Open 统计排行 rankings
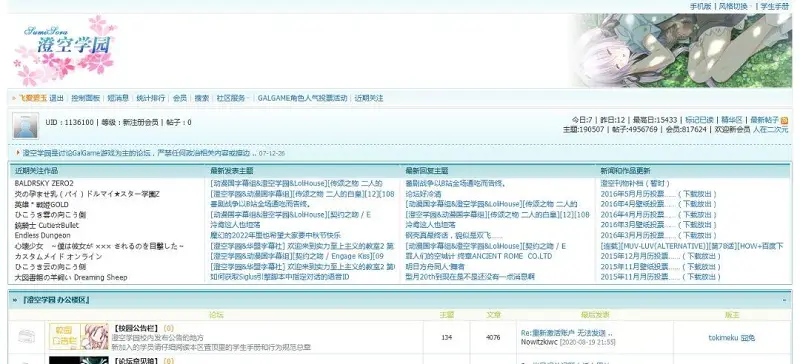 [151, 98]
